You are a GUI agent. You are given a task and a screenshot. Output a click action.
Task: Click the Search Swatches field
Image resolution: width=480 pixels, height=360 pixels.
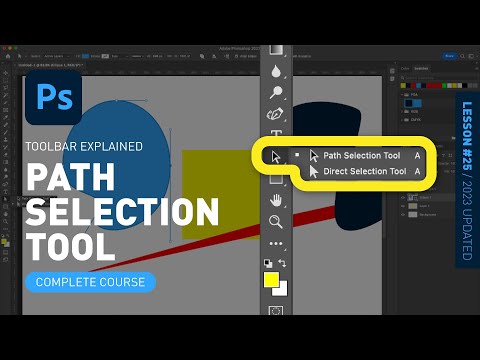(438, 78)
